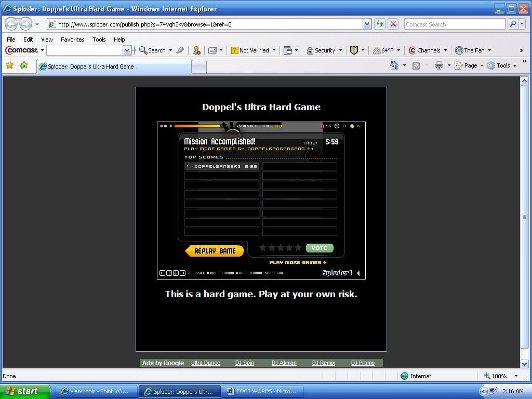Switch to the EOCT WORDS taskbar window
Viewport: 532px width, 399px height.
coord(262,391)
